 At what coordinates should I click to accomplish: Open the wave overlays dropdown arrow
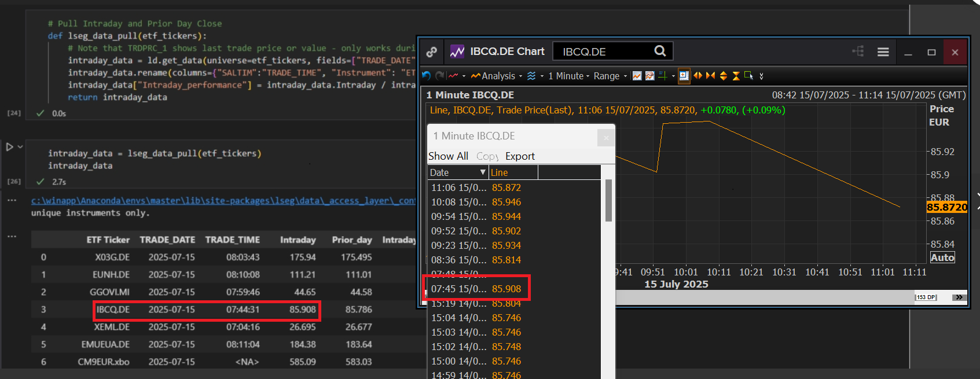tap(542, 76)
